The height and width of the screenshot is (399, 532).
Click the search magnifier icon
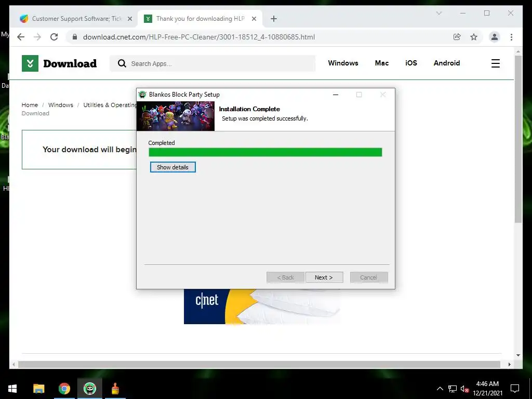tap(122, 63)
